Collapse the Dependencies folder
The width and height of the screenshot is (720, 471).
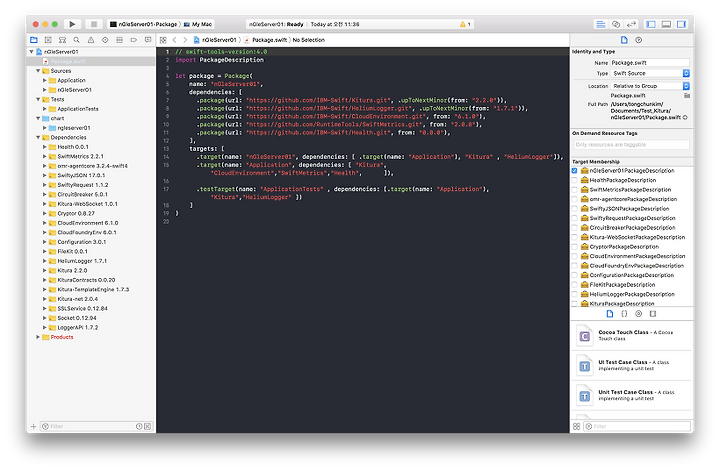pyautogui.click(x=38, y=137)
